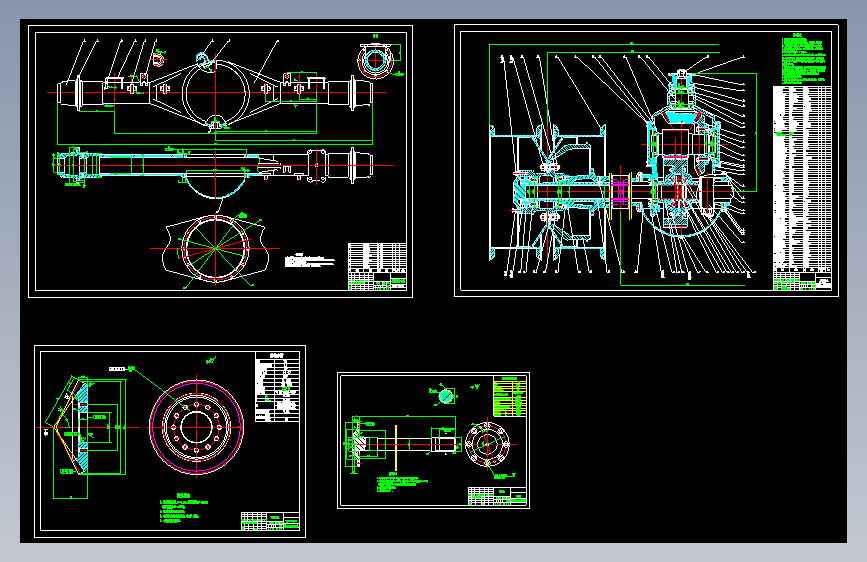Select the green technical requirements in bevel gear sheet
The width and height of the screenshot is (867, 562).
point(184,508)
